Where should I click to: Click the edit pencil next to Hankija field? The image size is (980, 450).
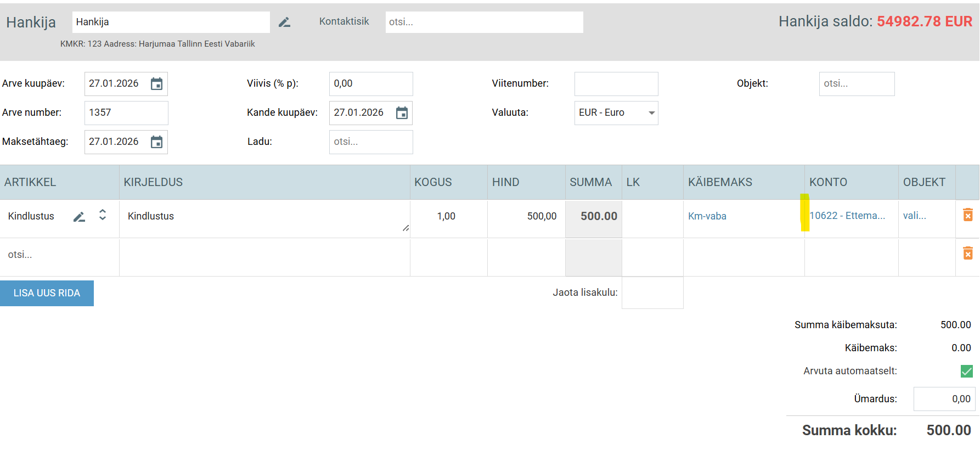284,22
